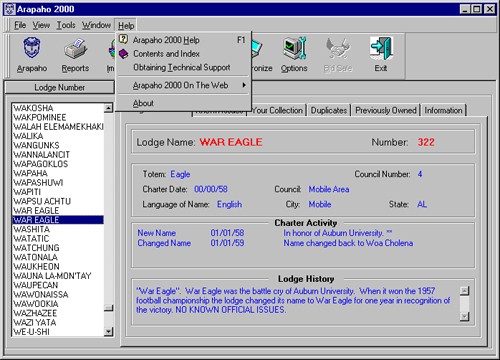
Task: Select WAUKHEON in lodge list
Action: pos(58,267)
